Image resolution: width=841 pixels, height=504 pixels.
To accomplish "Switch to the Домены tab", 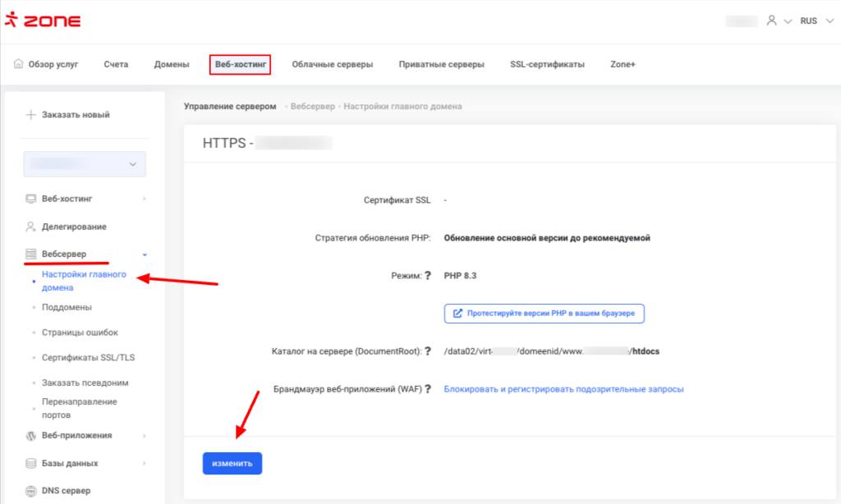I will [172, 64].
